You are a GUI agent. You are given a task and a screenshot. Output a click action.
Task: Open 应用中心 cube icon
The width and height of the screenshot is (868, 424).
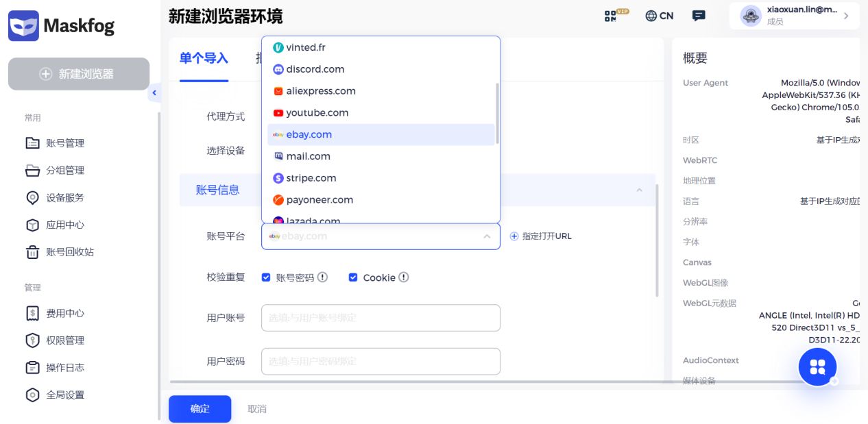tap(32, 225)
